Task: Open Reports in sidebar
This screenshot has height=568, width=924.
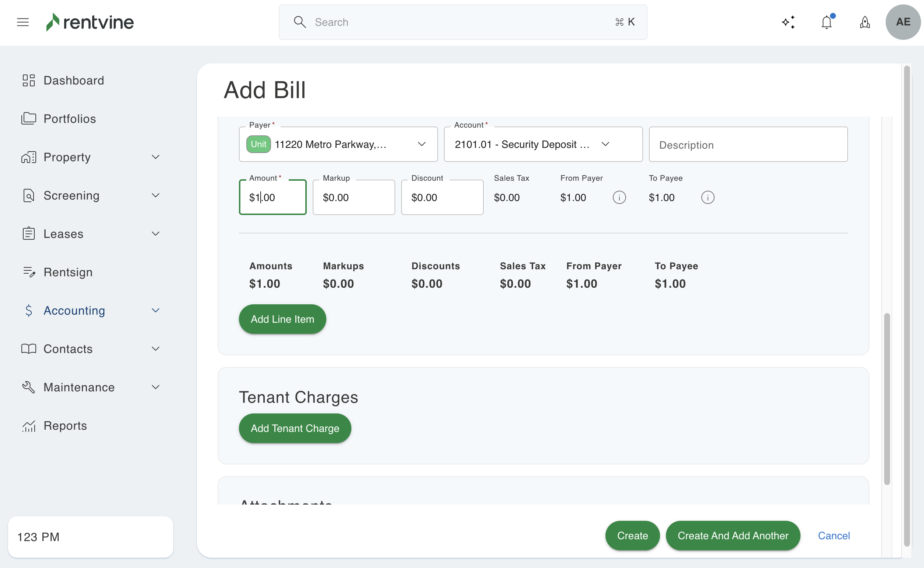Action: 65,426
